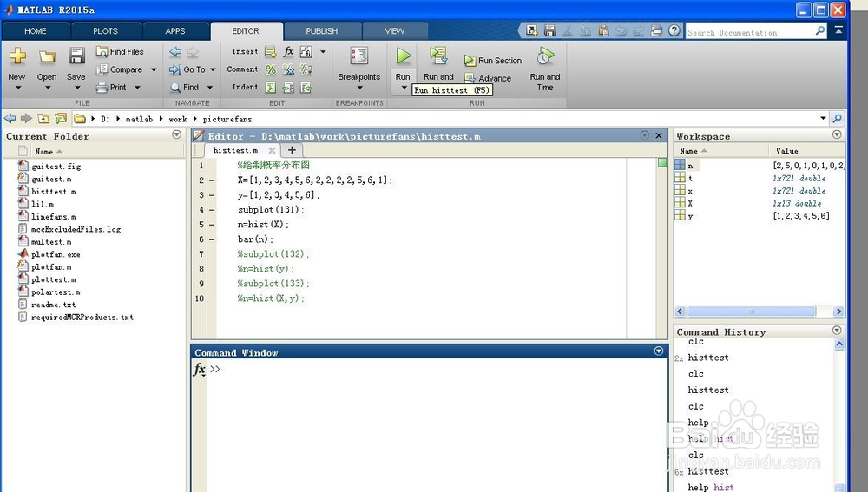868x492 pixels.
Task: Open Breakpoints menu
Action: (358, 68)
